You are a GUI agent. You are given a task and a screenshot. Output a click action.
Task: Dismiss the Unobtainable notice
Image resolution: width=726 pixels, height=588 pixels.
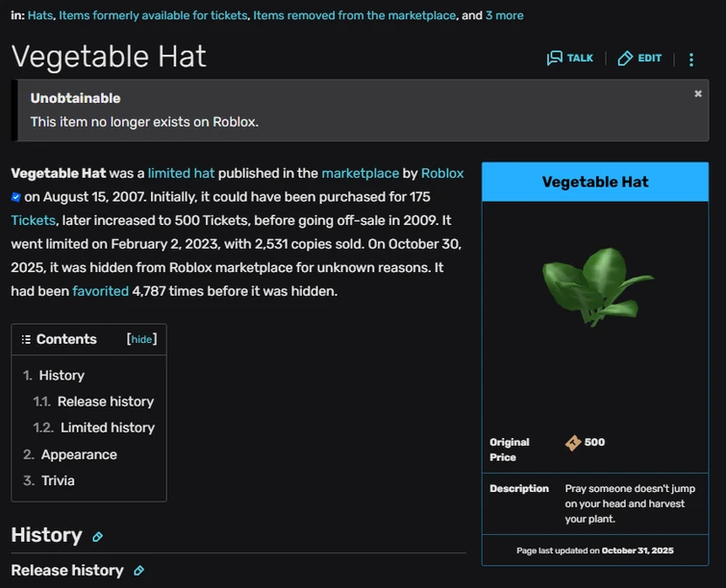[x=698, y=94]
